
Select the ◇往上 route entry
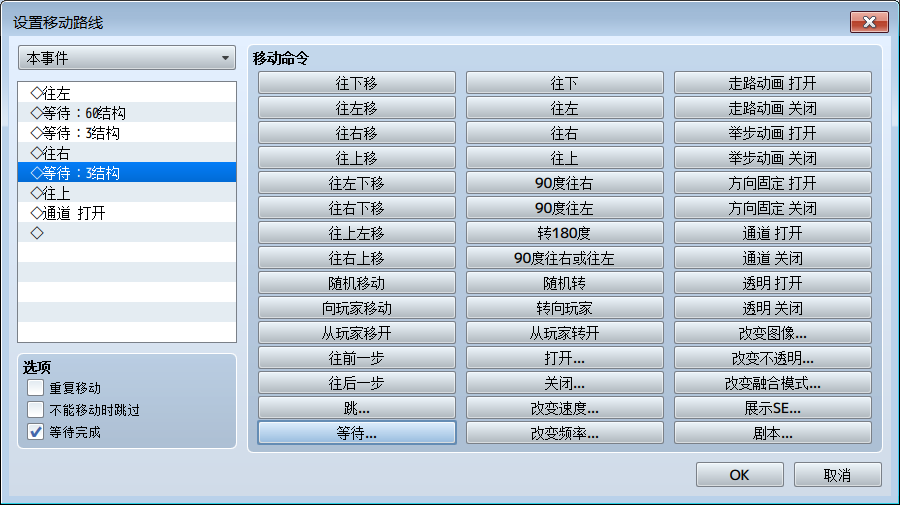pyautogui.click(x=127, y=193)
